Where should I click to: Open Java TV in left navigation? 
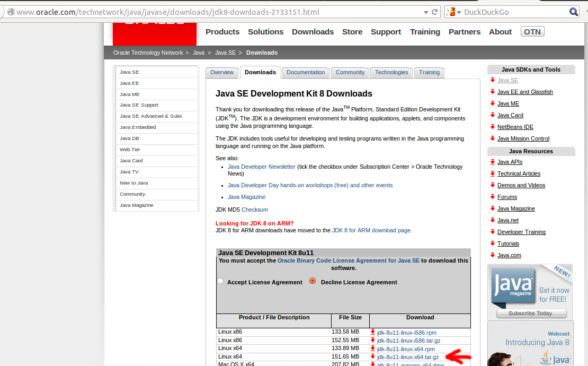coord(157,172)
